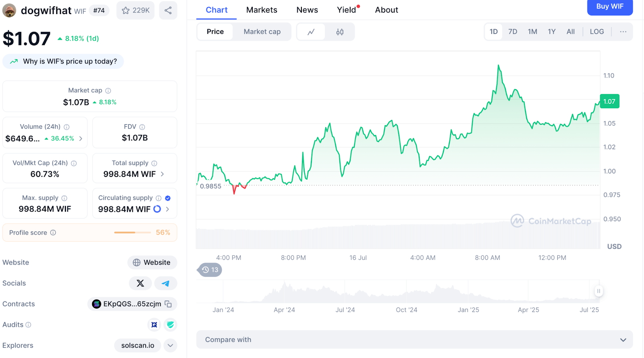Click the Profile score row
Screen dimensions: 644x358
(x=90, y=232)
